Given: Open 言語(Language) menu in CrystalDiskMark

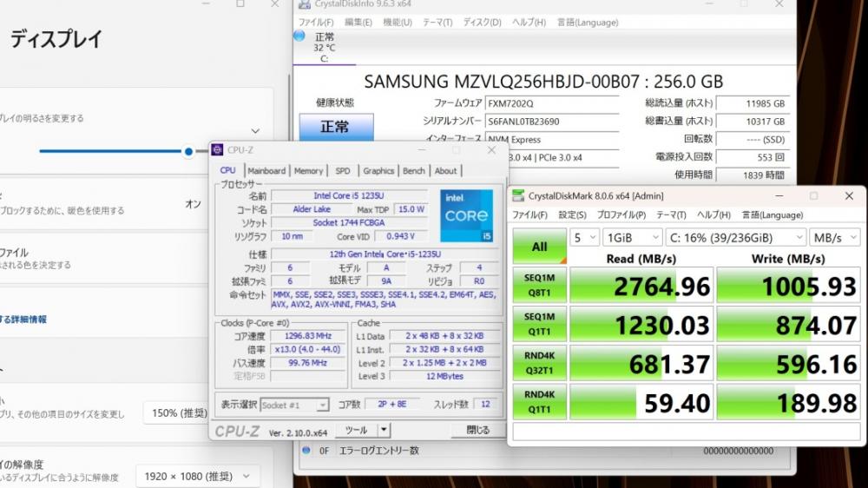Looking at the screenshot, I should click(773, 215).
